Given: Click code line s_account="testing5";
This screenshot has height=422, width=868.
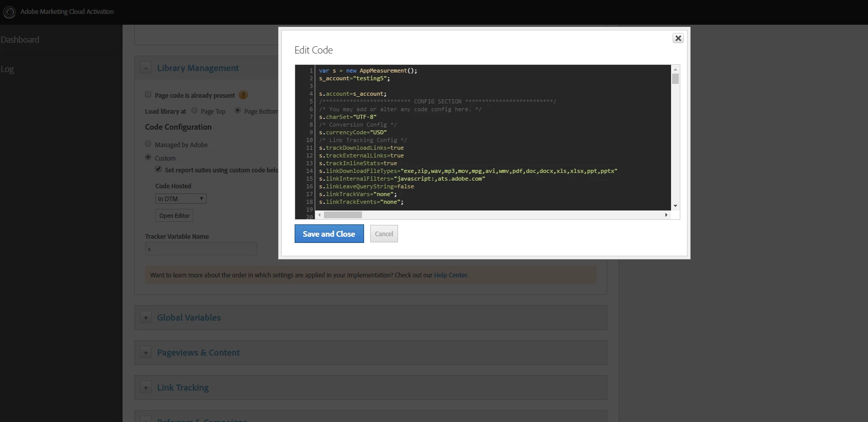Looking at the screenshot, I should point(354,78).
